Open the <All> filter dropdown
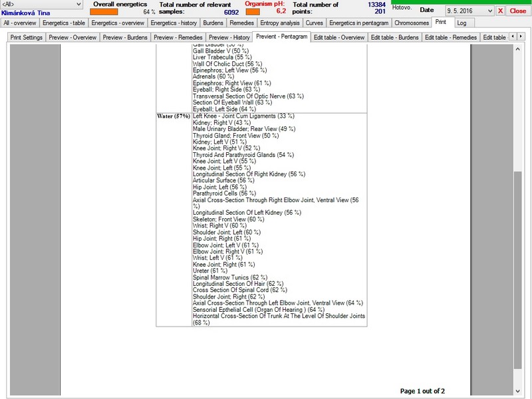This screenshot has width=532, height=399. (x=41, y=4)
